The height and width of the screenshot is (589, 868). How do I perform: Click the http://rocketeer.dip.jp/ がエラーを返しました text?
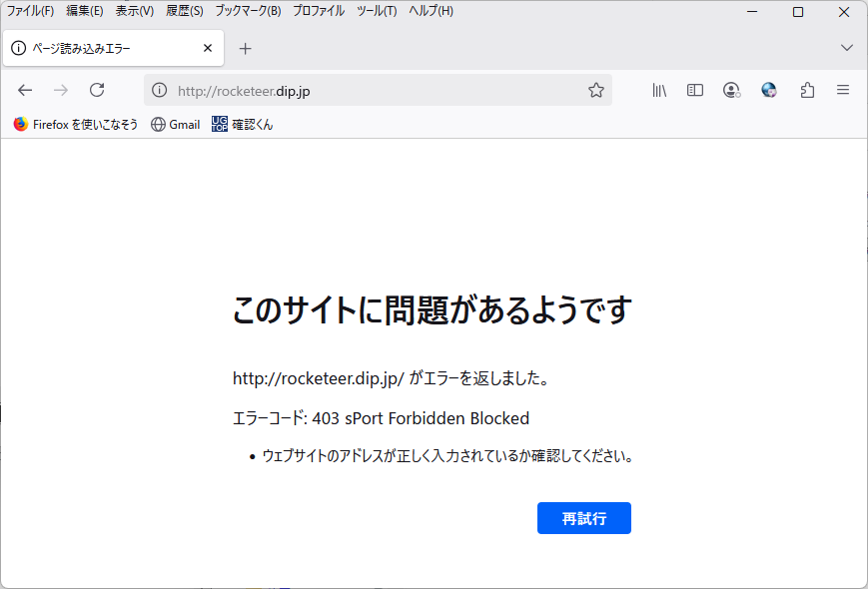(392, 378)
